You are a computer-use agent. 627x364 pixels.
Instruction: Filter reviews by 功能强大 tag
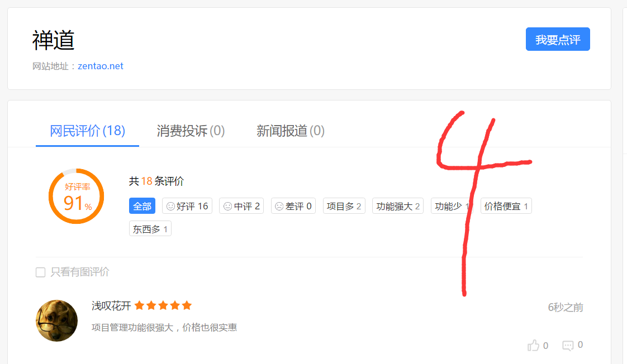(397, 206)
